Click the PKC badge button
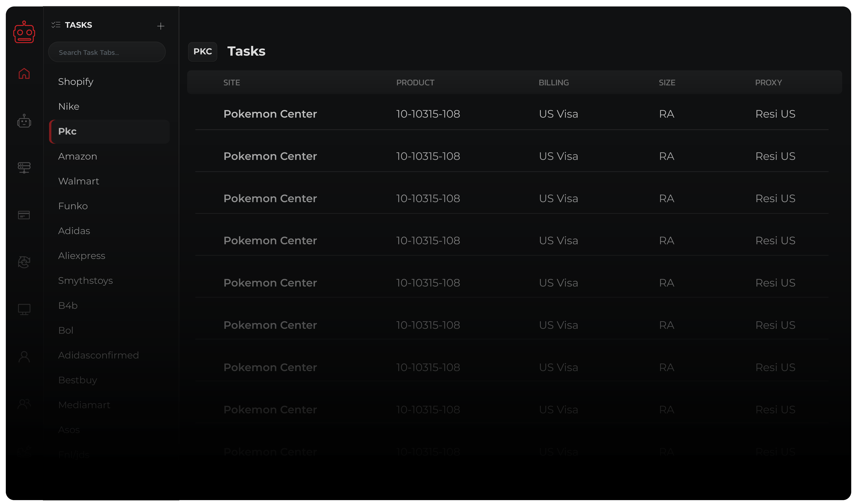This screenshot has height=504, width=856. click(203, 52)
